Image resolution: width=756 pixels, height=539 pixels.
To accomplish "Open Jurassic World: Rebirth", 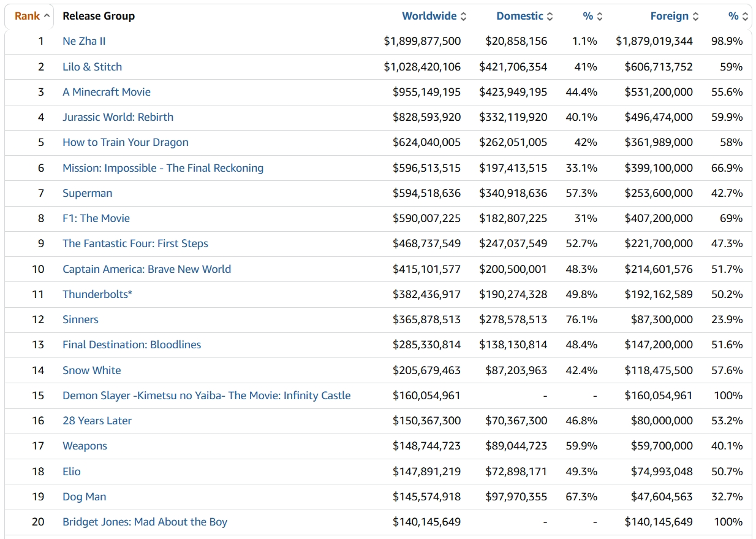I will 118,117.
